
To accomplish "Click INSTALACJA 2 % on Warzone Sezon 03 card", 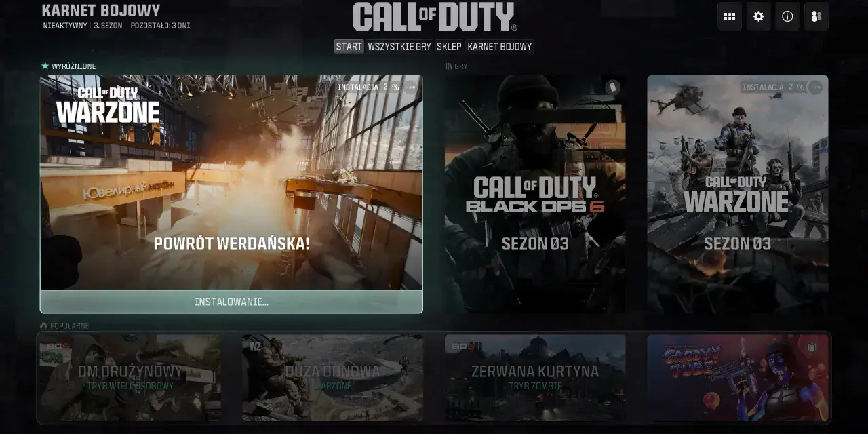I will click(773, 87).
